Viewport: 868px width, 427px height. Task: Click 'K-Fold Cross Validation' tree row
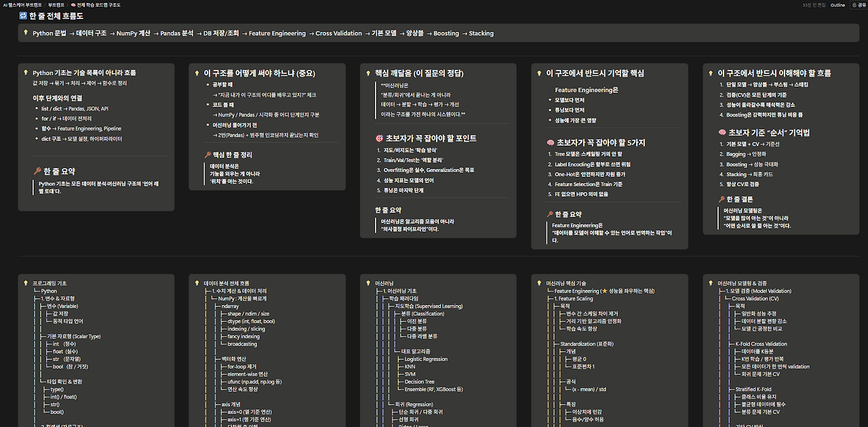click(761, 344)
